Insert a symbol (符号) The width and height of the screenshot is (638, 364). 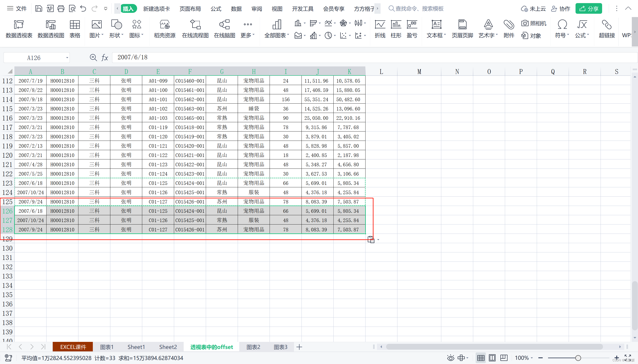tap(562, 29)
